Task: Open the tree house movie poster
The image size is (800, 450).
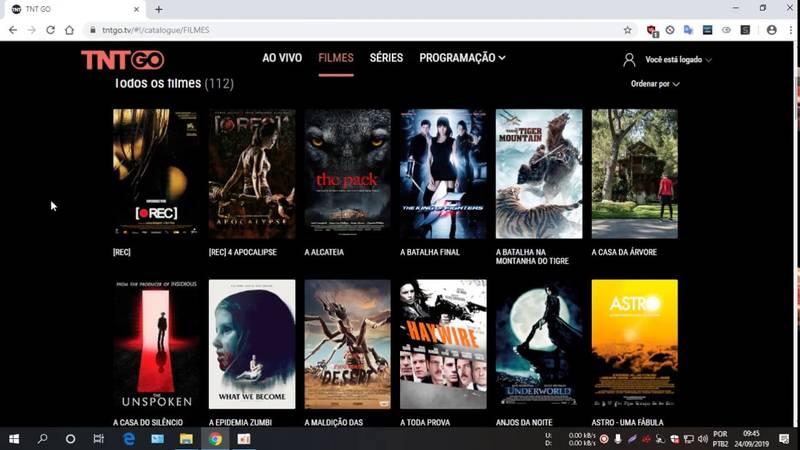Action: tap(635, 173)
